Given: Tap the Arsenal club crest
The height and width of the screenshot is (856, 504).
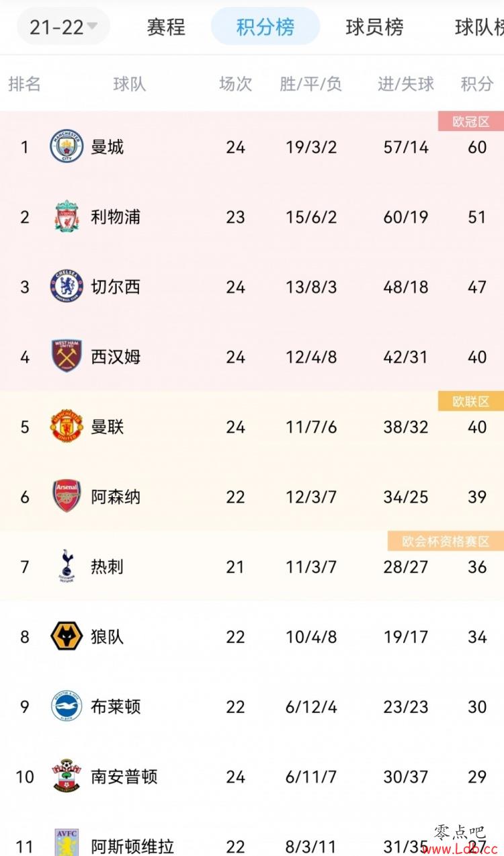Looking at the screenshot, I should [x=67, y=496].
